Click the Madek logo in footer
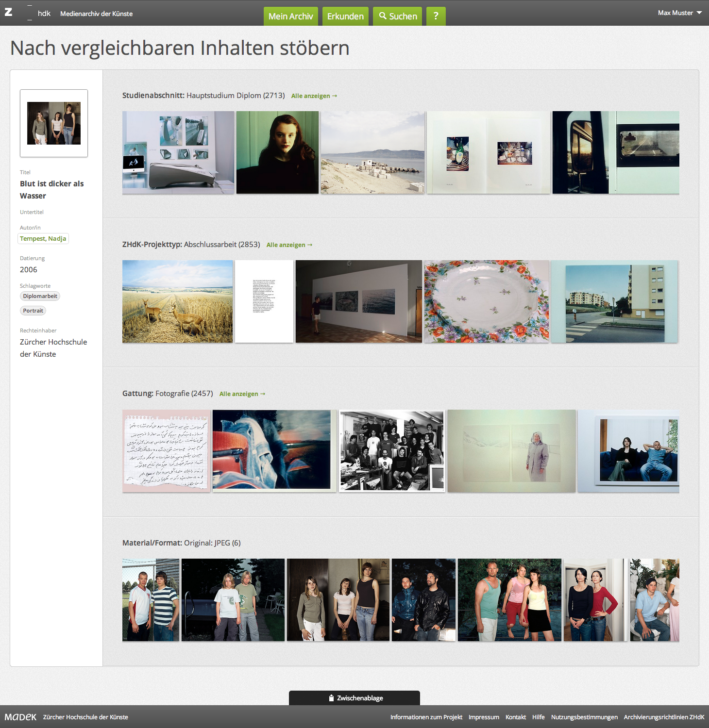709x728 pixels. click(20, 717)
